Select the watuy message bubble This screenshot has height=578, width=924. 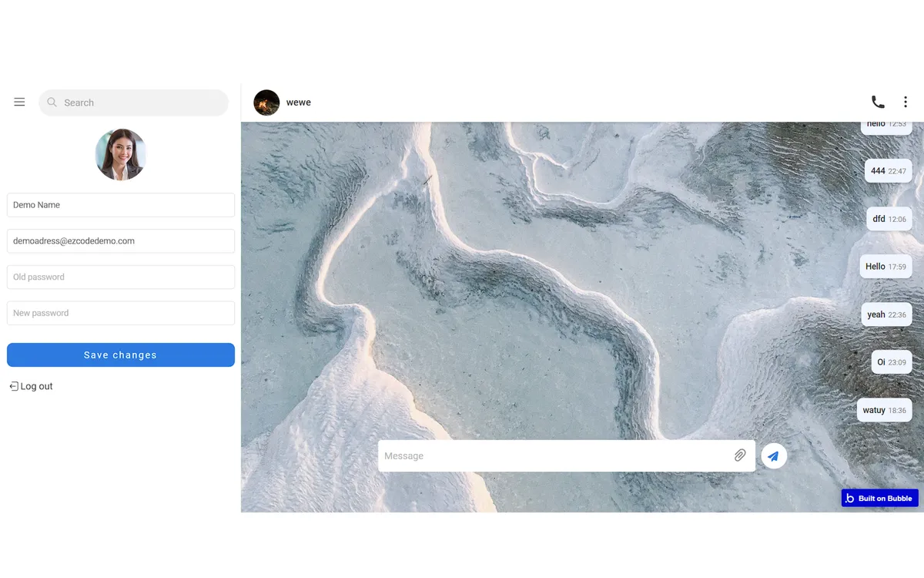tap(885, 410)
